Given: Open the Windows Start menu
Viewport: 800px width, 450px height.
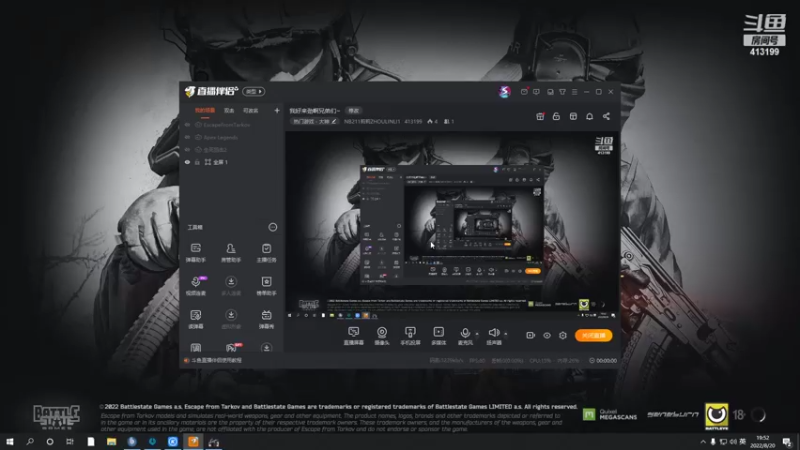Looking at the screenshot, I should [x=10, y=442].
